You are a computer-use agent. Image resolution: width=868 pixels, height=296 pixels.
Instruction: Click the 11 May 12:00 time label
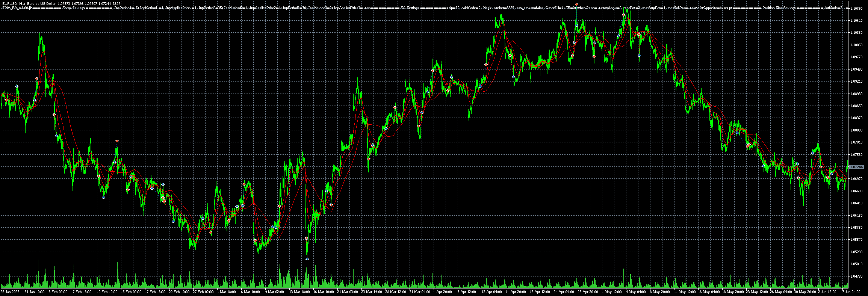point(684,292)
